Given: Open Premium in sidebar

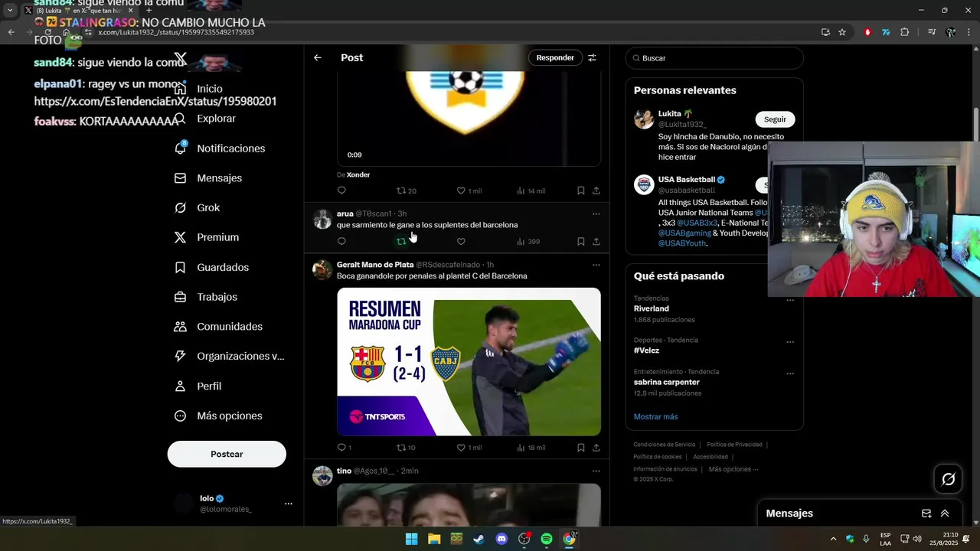Looking at the screenshot, I should tap(207, 237).
